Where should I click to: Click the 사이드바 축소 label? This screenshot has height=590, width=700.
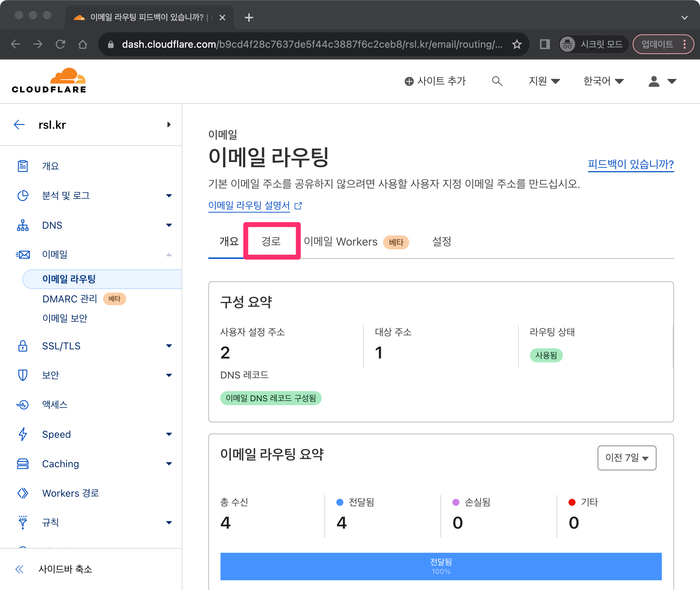coord(65,569)
